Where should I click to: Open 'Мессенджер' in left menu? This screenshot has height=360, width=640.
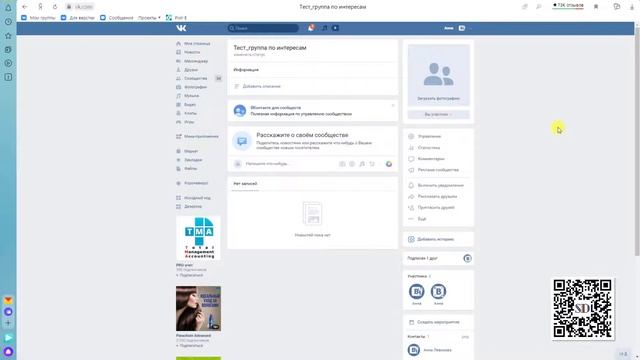tap(192, 61)
